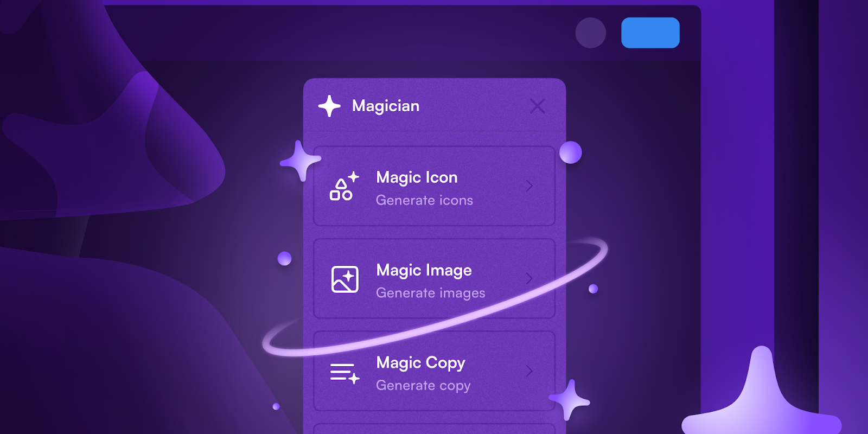868x434 pixels.
Task: Close the Magician panel
Action: pyautogui.click(x=538, y=106)
